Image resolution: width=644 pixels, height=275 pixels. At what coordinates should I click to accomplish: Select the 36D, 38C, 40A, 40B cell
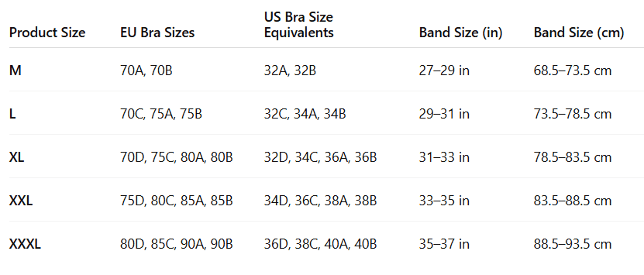[320, 244]
